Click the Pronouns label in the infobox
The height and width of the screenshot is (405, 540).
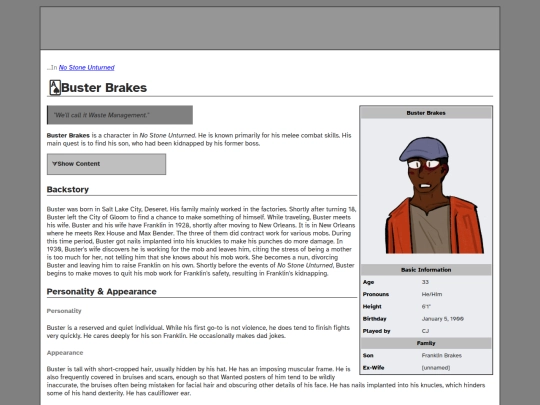point(376,294)
